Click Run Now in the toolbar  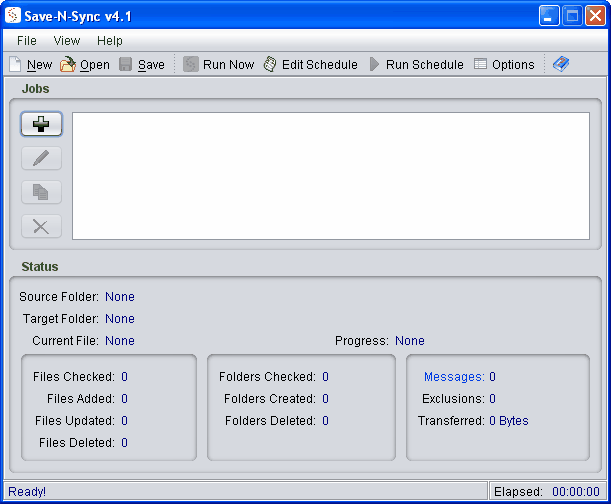point(219,64)
